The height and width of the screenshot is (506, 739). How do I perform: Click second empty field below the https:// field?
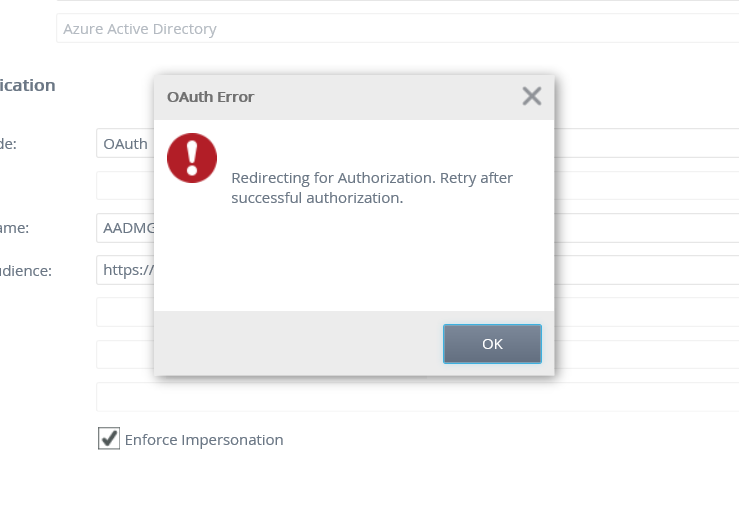tap(125, 354)
